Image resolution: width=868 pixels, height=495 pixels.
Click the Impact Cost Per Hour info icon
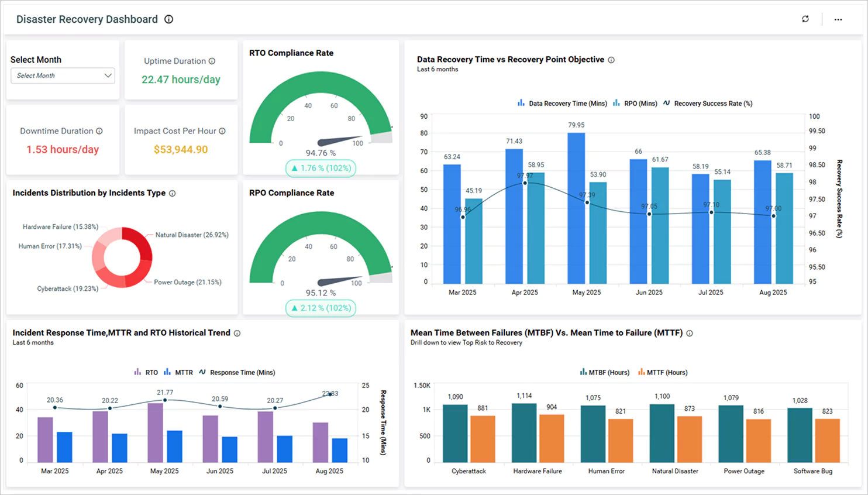coord(221,131)
